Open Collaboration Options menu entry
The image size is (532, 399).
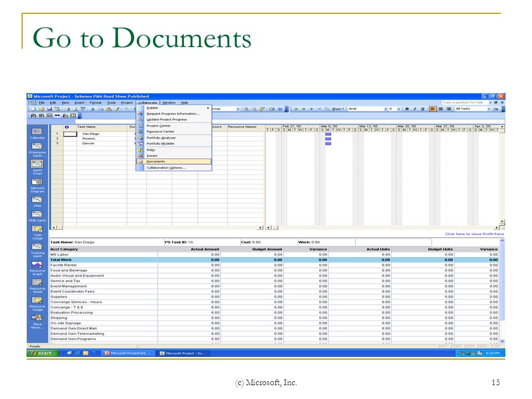coord(174,167)
